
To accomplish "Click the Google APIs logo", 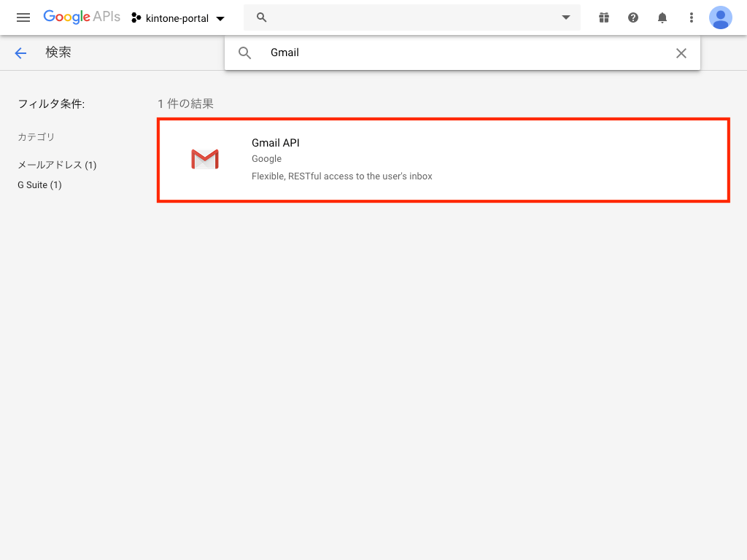I will click(82, 17).
